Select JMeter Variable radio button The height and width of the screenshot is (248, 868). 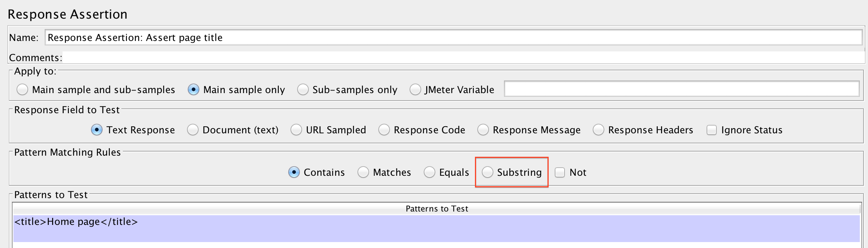click(415, 90)
